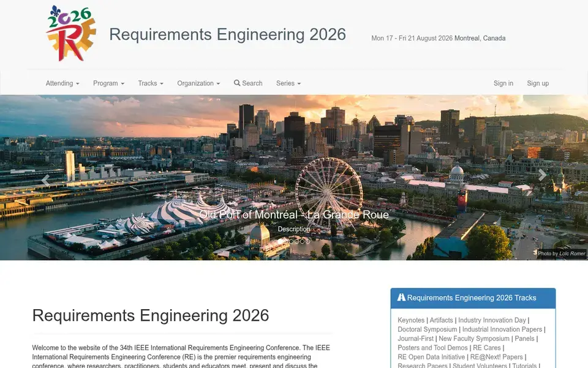Click the Mon 17 - Fri 21 August 2026 date

[412, 38]
